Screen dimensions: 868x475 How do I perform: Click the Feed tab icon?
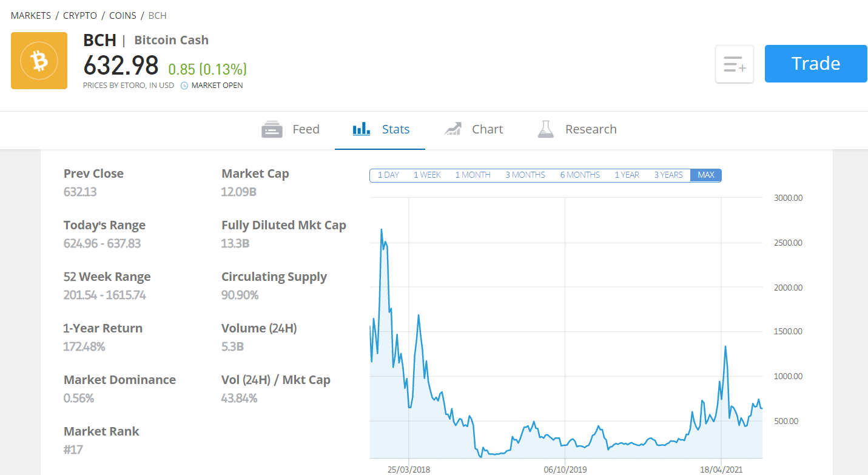pos(272,129)
